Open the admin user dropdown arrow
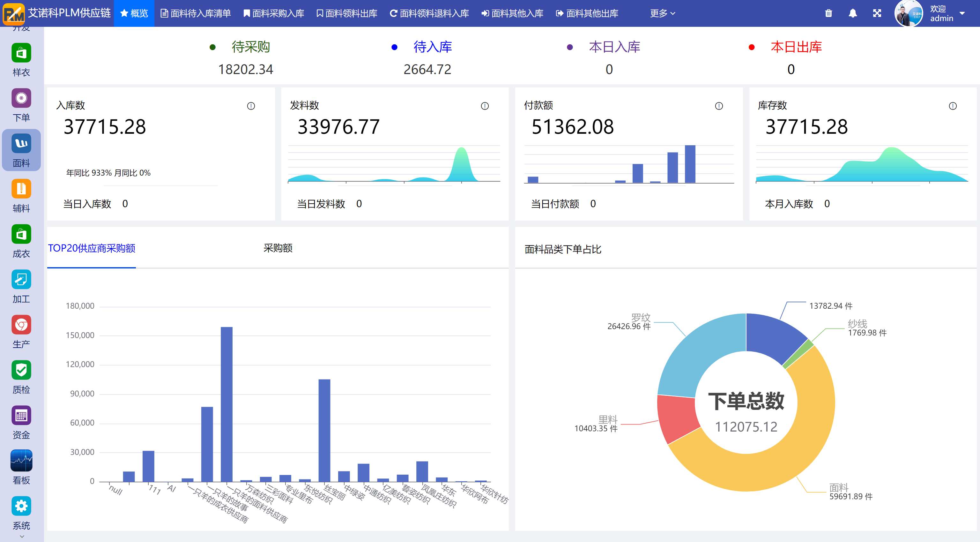 pos(962,13)
